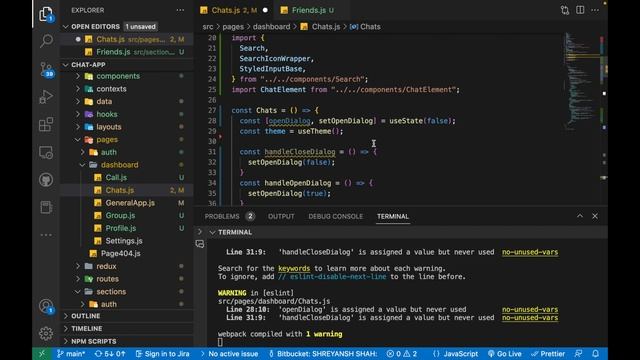Click dashboard in the breadcrumb path
Screen dimensions: 640x360
[x=271, y=27]
